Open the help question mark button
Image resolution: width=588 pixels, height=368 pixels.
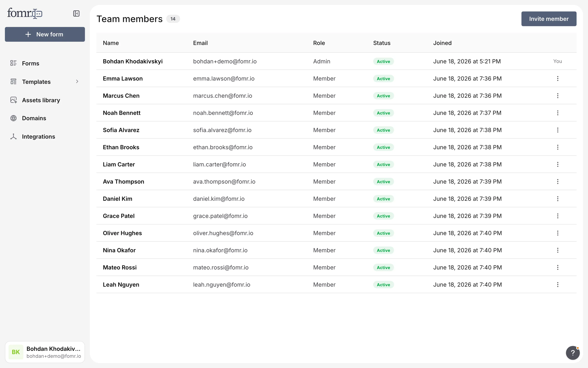pos(573,353)
